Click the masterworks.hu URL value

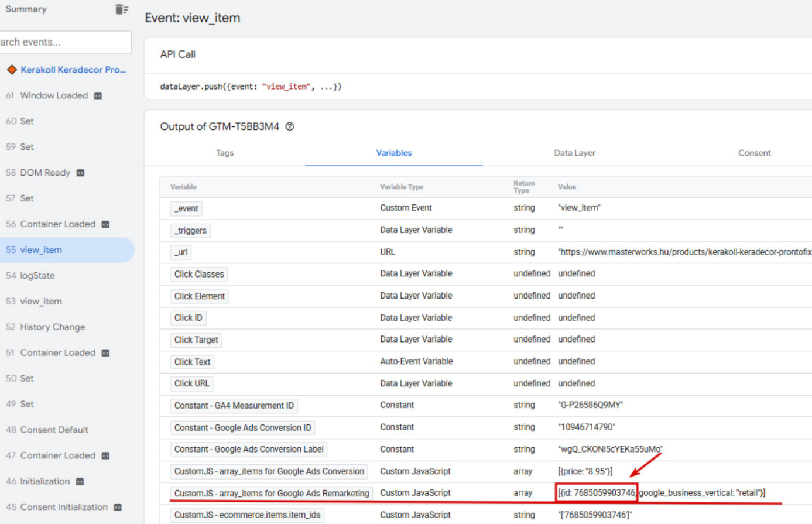point(685,252)
